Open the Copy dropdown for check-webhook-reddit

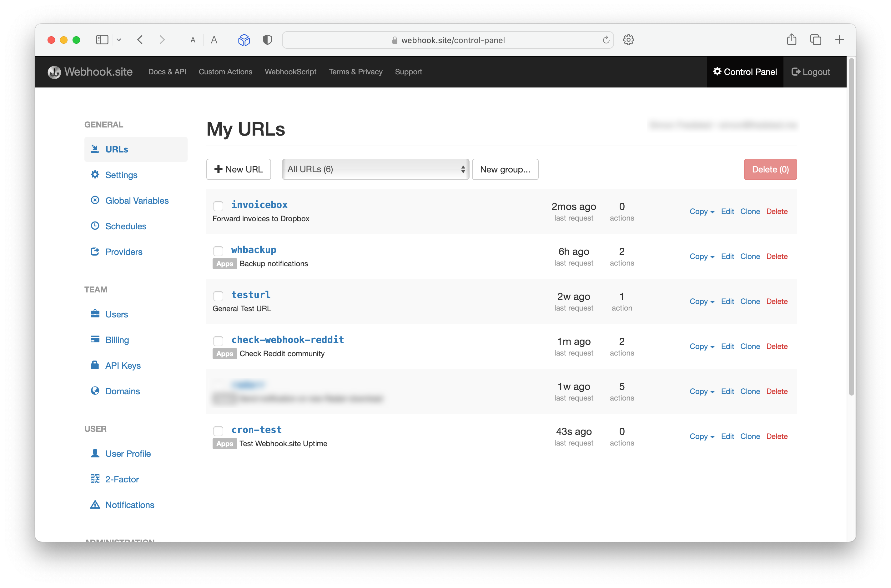click(x=701, y=346)
